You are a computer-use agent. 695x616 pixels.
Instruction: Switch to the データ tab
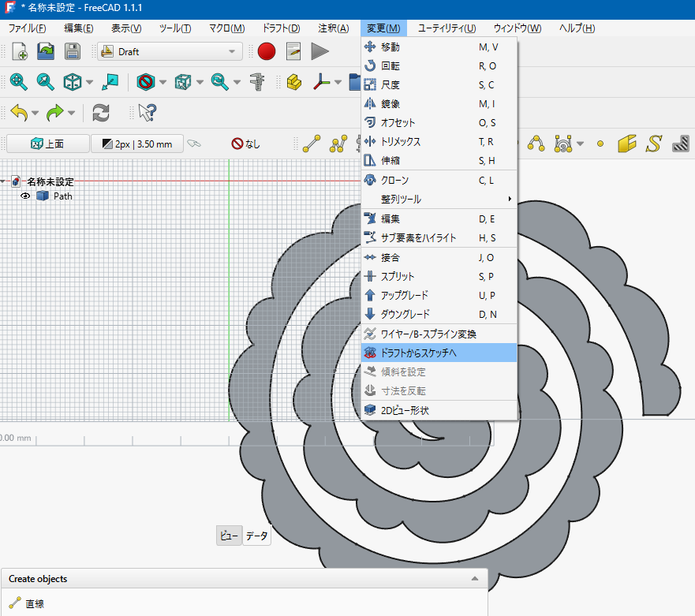[256, 536]
